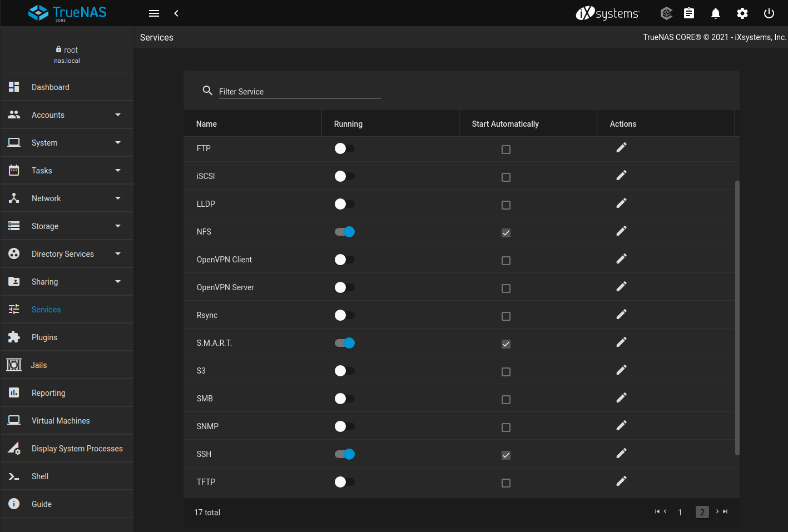Collapse the sidebar with the back chevron

(x=176, y=13)
